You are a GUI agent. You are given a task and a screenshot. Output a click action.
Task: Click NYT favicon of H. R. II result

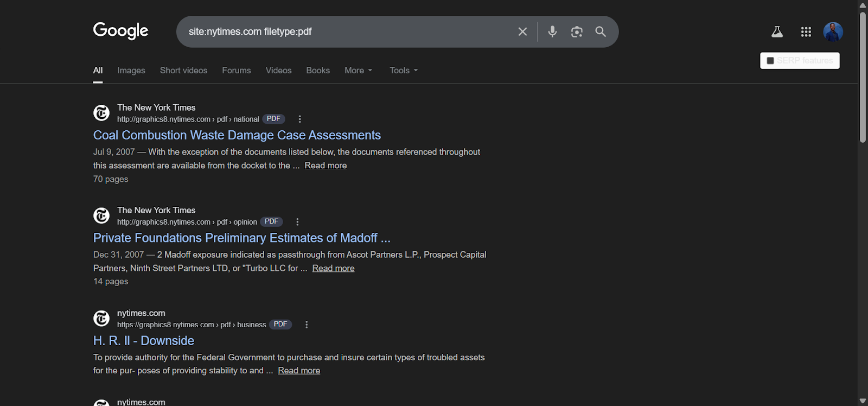[101, 318]
